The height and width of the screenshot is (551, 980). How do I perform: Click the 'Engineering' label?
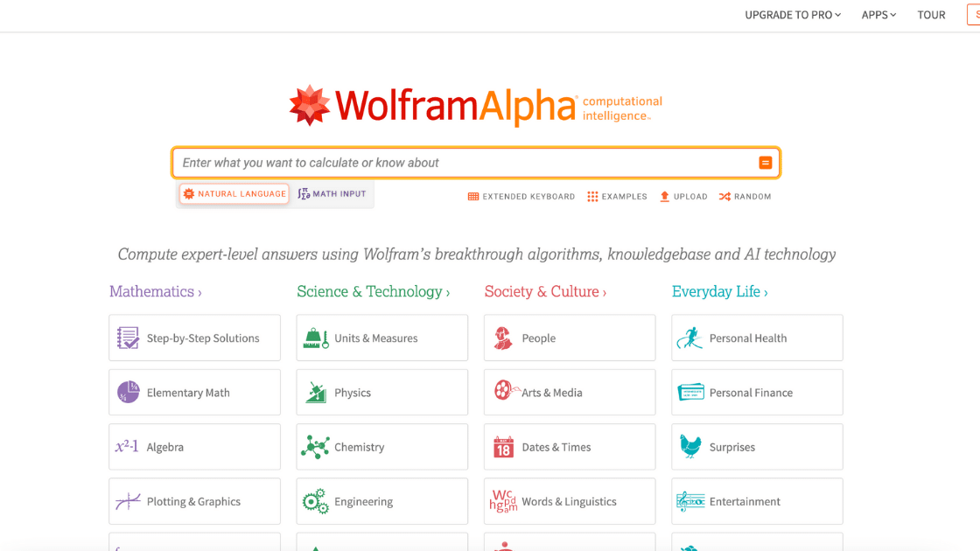click(363, 502)
